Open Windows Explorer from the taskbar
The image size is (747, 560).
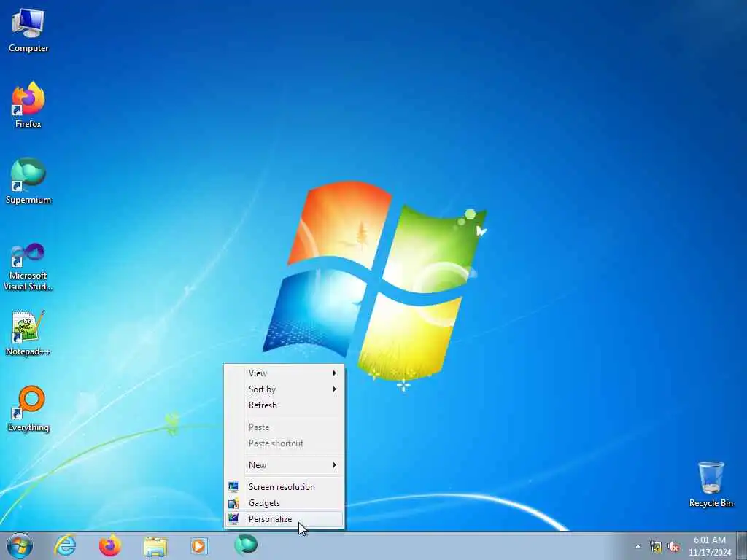[155, 545]
